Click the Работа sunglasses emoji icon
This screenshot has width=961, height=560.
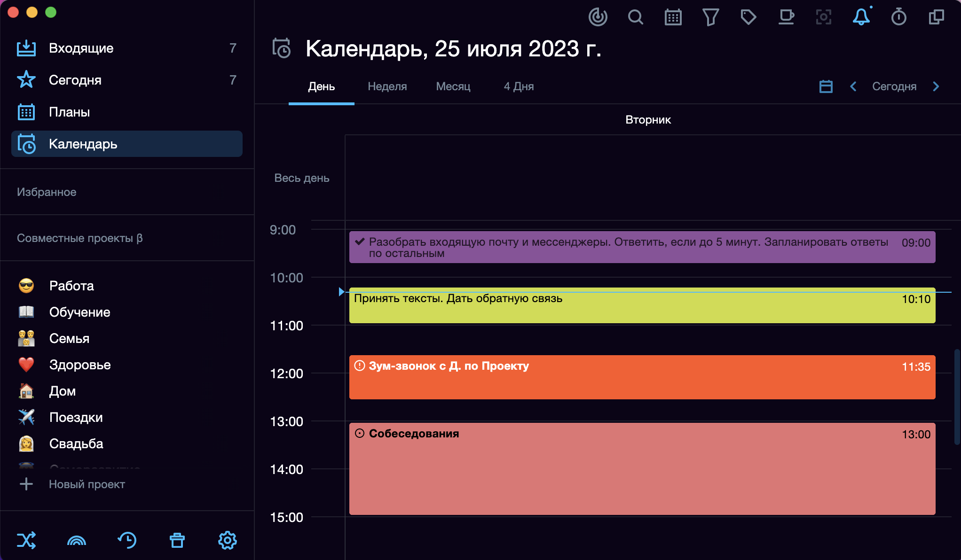(x=26, y=286)
